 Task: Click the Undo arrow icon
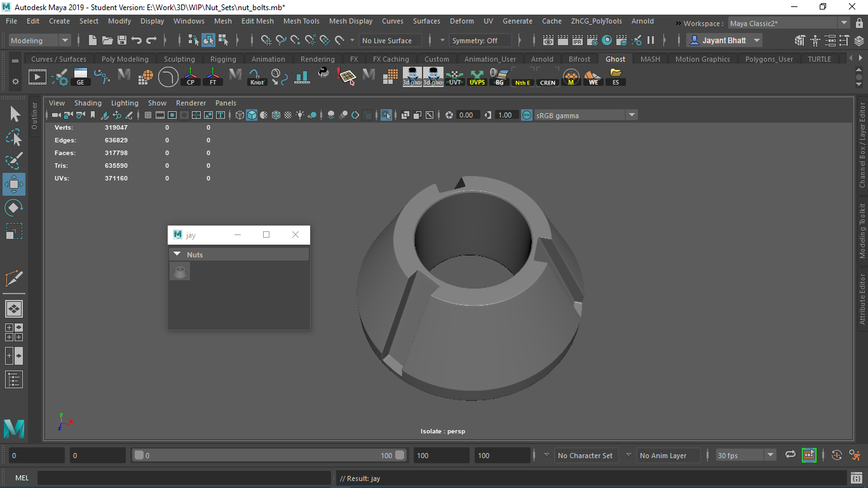[x=137, y=40]
